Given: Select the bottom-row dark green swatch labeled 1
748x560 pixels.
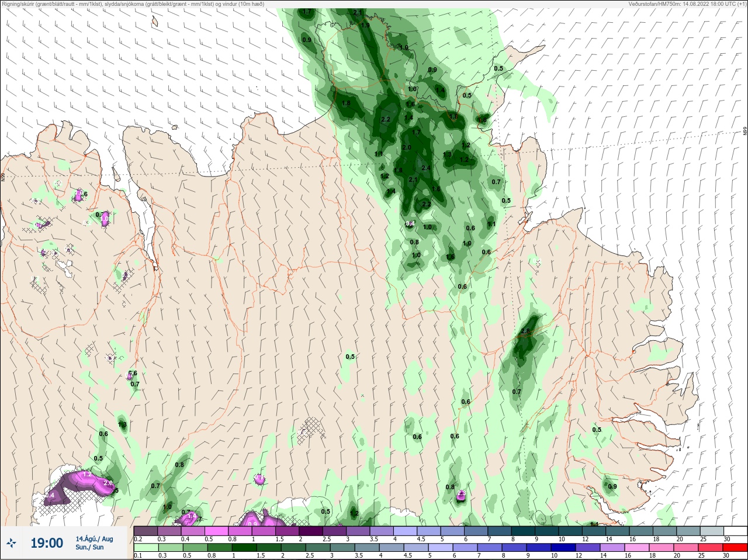Looking at the screenshot, I should click(245, 548).
